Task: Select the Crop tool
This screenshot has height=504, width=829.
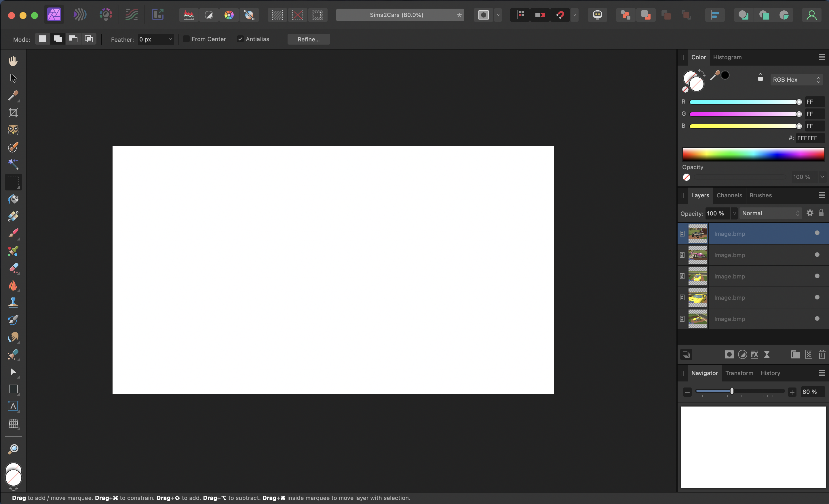Action: (13, 113)
